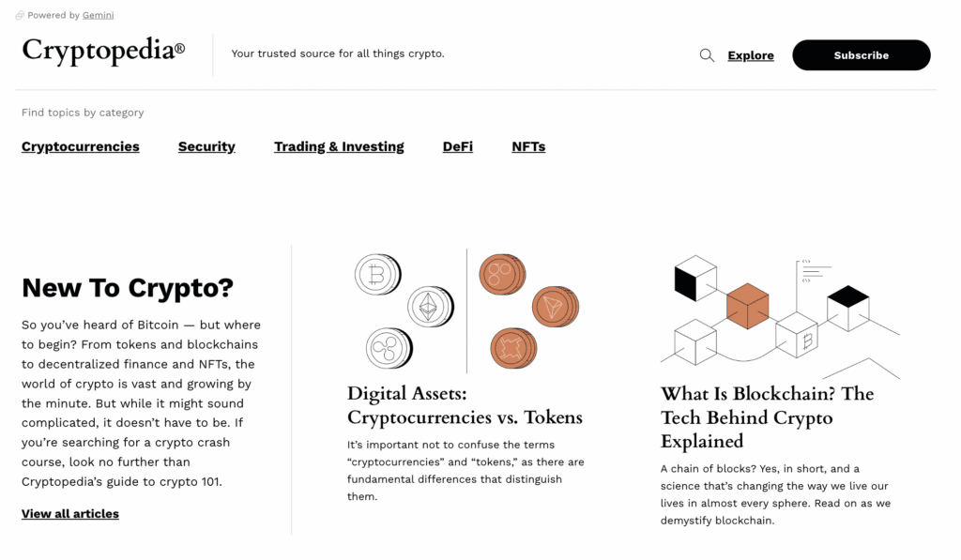Click the Powered by Gemini link
The height and width of the screenshot is (560, 961).
(x=98, y=16)
